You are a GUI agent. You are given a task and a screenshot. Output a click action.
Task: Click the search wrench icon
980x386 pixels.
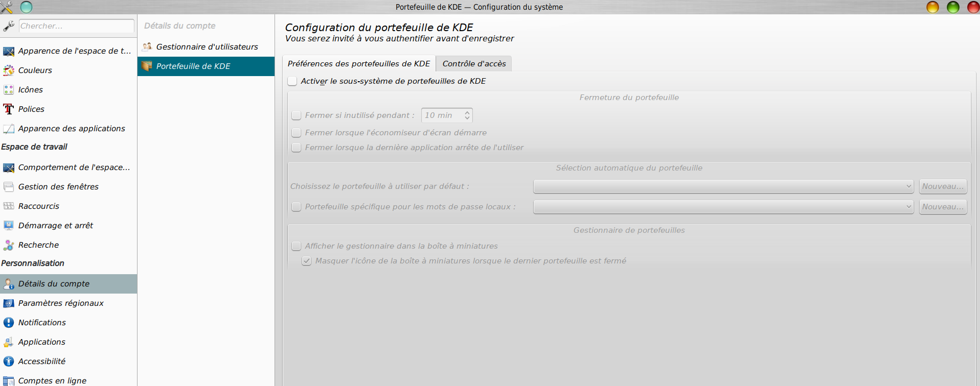[9, 26]
